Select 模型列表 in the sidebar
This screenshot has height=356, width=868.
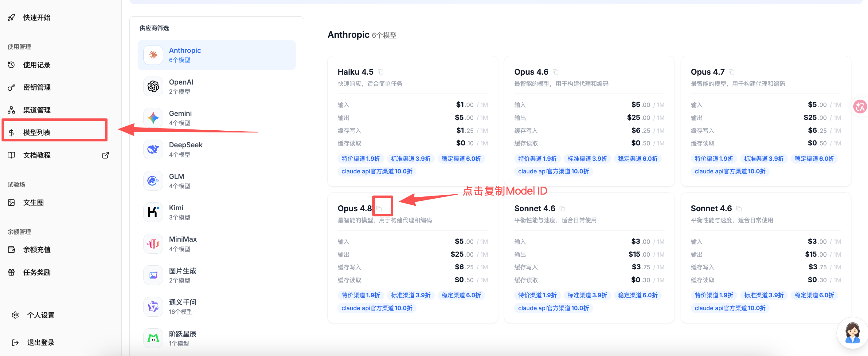(x=36, y=133)
